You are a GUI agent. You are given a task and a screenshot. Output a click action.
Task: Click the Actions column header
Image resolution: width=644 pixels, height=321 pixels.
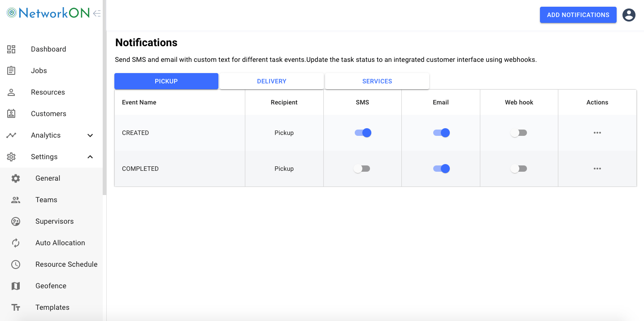[x=597, y=102]
